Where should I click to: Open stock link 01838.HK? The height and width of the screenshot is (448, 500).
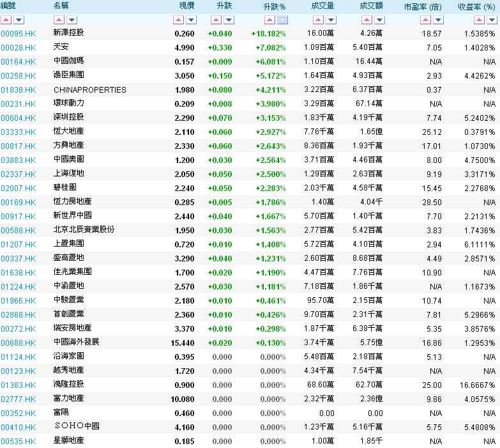pos(19,90)
